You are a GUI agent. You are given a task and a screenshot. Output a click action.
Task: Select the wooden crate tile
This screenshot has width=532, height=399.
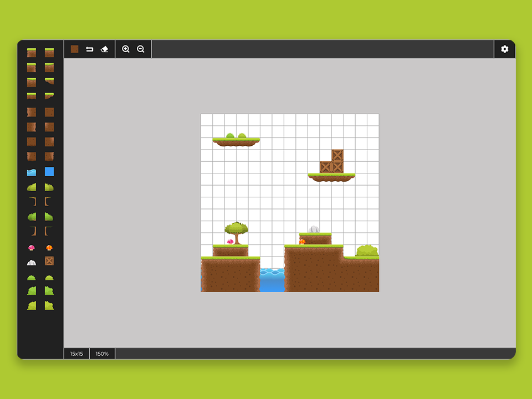49,260
